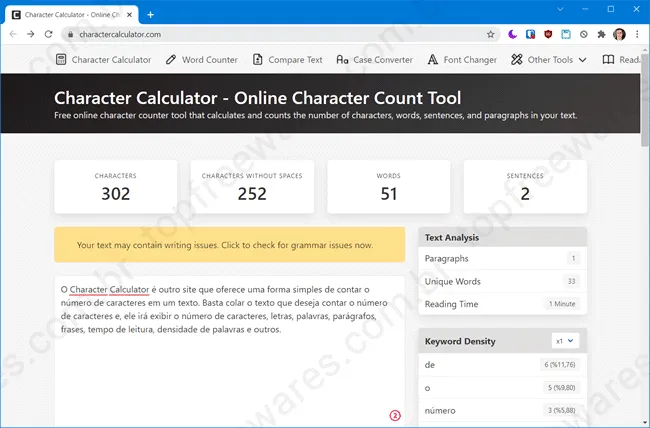Click the Words count 51
Image resolution: width=650 pixels, height=428 pixels.
point(389,194)
